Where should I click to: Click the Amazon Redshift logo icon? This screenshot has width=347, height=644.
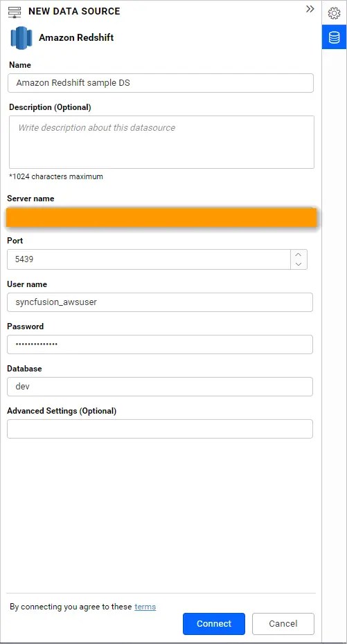[x=21, y=38]
